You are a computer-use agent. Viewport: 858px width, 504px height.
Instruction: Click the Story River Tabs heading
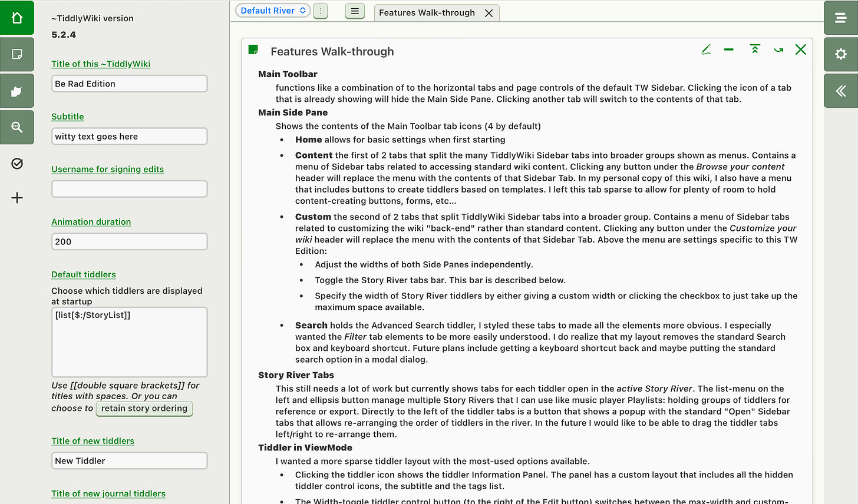coord(296,375)
